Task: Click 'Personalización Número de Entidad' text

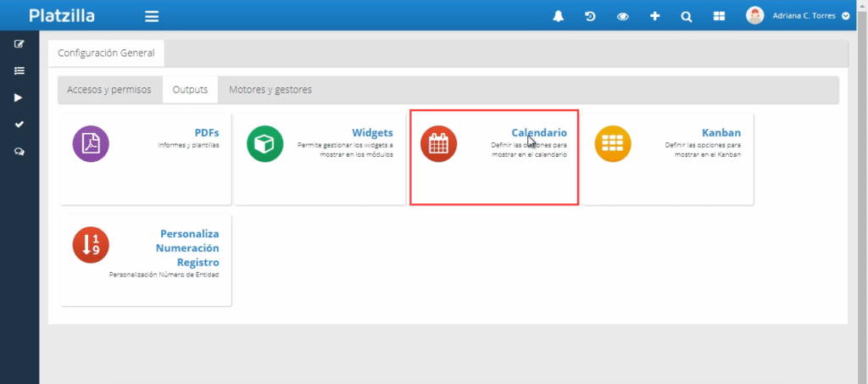Action: click(x=164, y=275)
